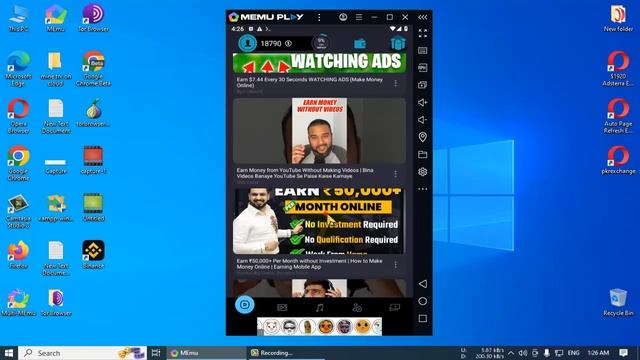Open the GPS location pin tool
This screenshot has width=640, height=360.
(x=423, y=137)
